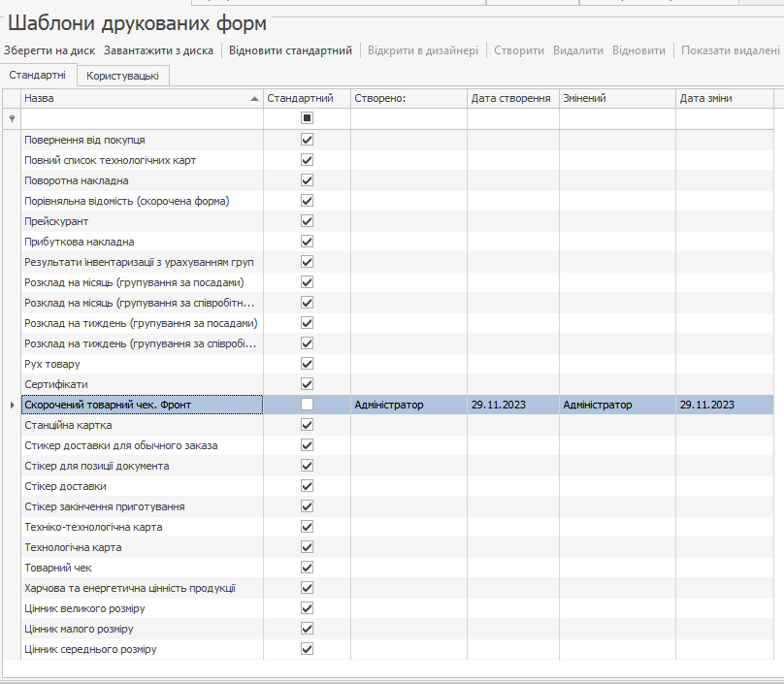Click the sort arrow in the Назва header
The image size is (784, 684).
[254, 99]
